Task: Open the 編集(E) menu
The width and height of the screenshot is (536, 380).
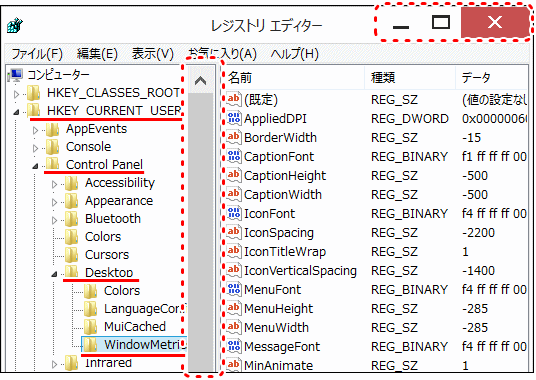Action: tap(97, 54)
